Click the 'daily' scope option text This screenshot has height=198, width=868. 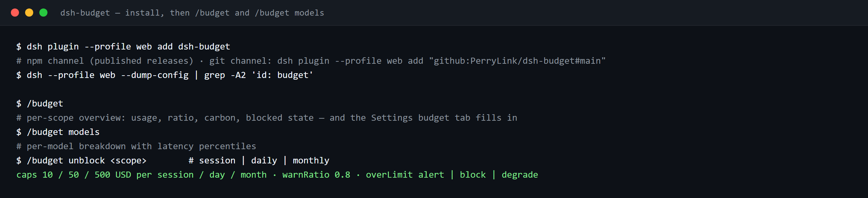[x=264, y=160]
